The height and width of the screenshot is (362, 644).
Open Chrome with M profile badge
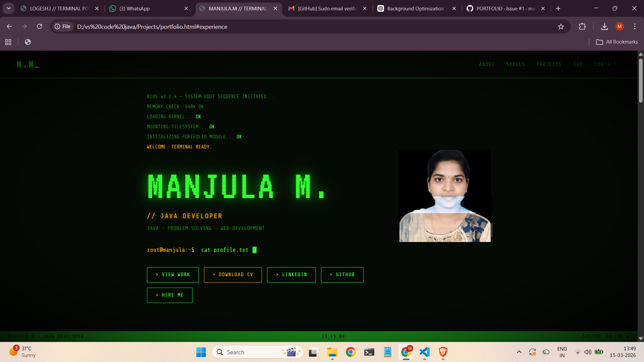point(406,352)
